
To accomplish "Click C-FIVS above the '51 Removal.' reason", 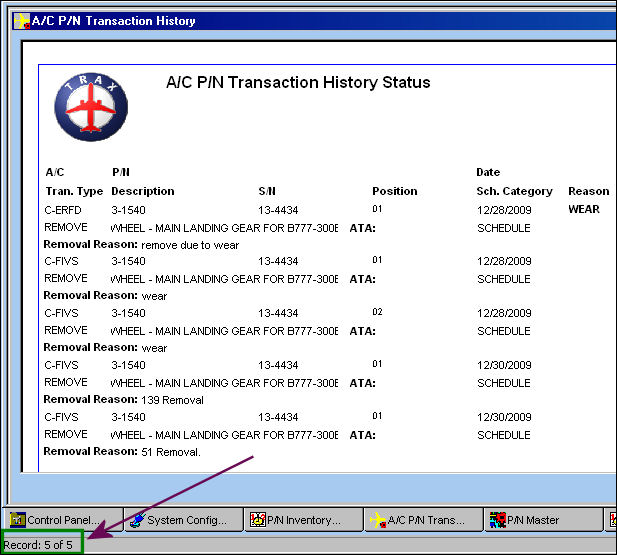I will pyautogui.click(x=61, y=417).
